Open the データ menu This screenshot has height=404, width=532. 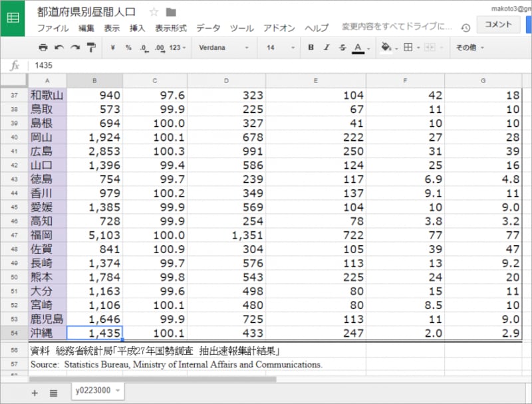coord(208,28)
